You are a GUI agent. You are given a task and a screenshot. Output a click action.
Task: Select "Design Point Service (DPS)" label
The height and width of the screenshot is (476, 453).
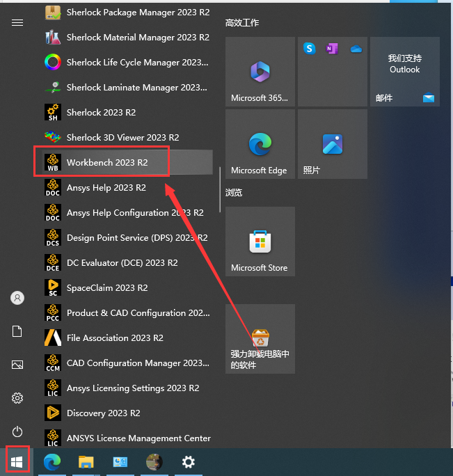click(120, 238)
